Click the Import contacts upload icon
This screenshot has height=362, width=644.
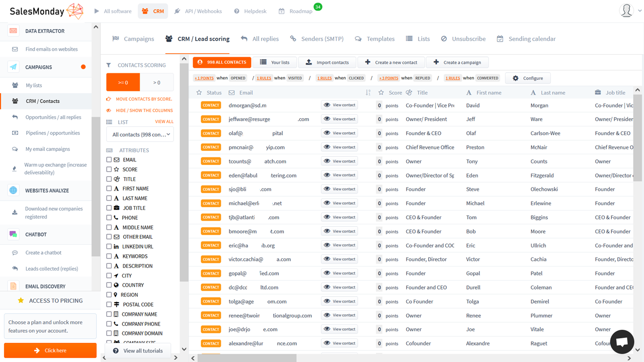click(309, 62)
